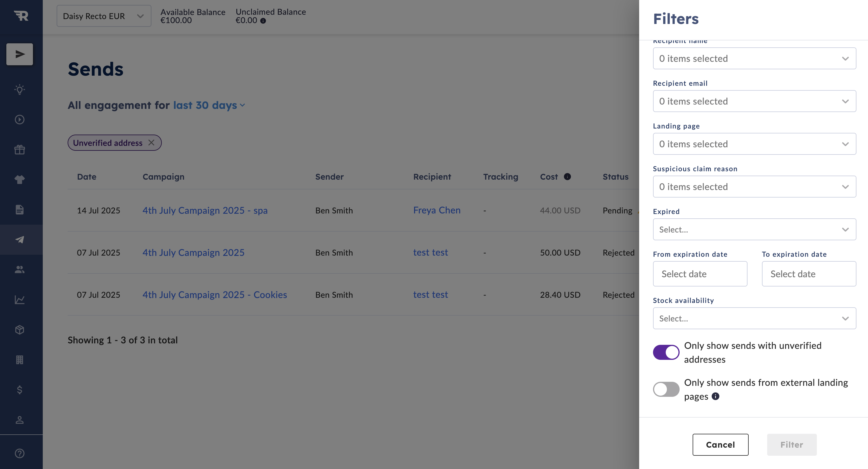Click the Cancel button
The height and width of the screenshot is (469, 868).
click(720, 444)
